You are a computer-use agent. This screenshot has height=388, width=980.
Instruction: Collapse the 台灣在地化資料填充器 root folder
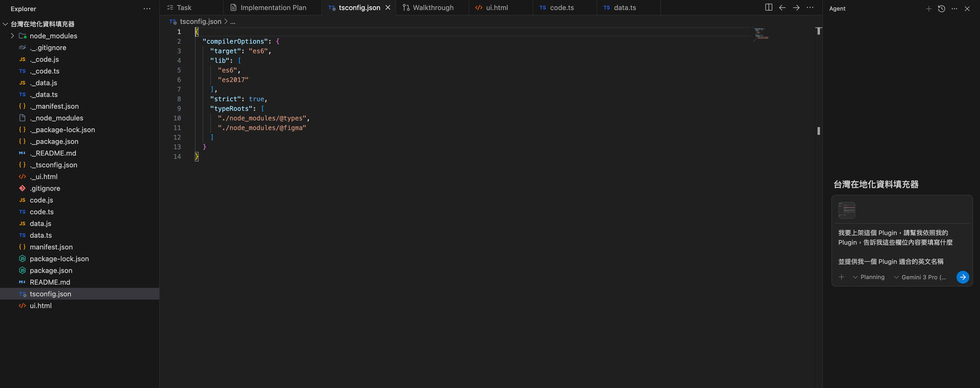point(5,24)
